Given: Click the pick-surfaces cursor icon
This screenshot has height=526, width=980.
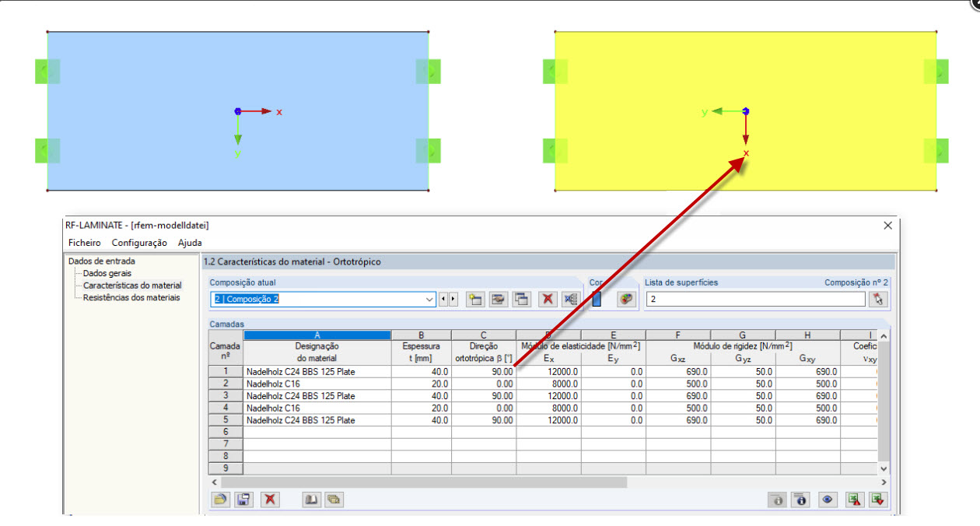Looking at the screenshot, I should 879,299.
